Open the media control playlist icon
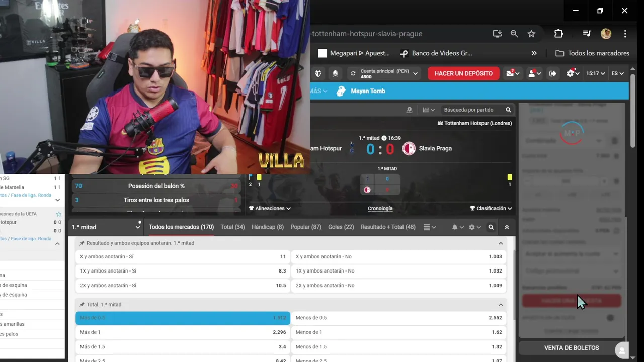This screenshot has height=362, width=644. [x=587, y=34]
